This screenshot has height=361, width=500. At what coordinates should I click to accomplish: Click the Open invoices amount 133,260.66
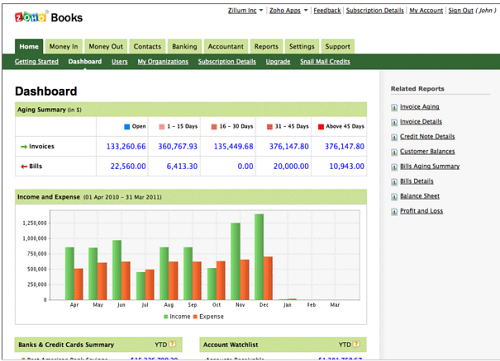coord(126,146)
